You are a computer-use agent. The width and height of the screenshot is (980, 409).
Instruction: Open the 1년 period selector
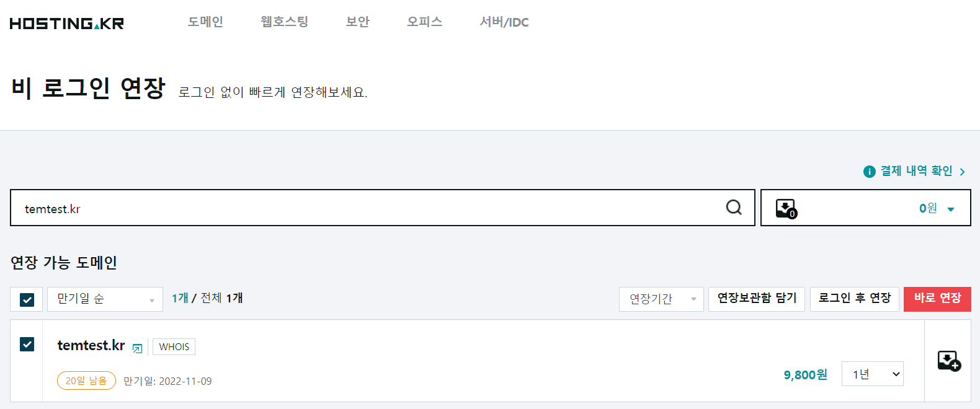click(x=872, y=374)
